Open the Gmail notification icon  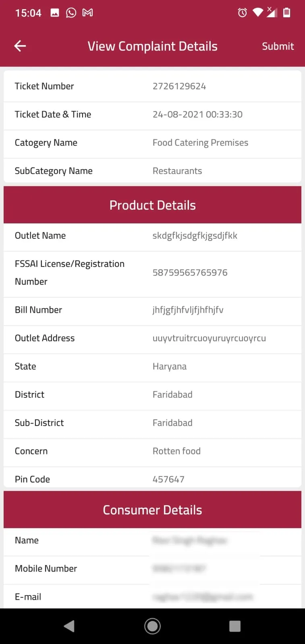[87, 12]
